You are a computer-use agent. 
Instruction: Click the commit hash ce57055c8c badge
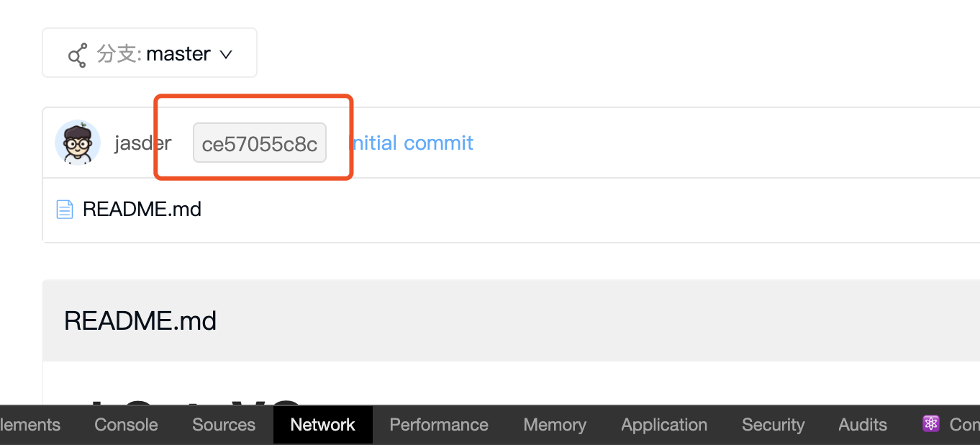(x=260, y=143)
